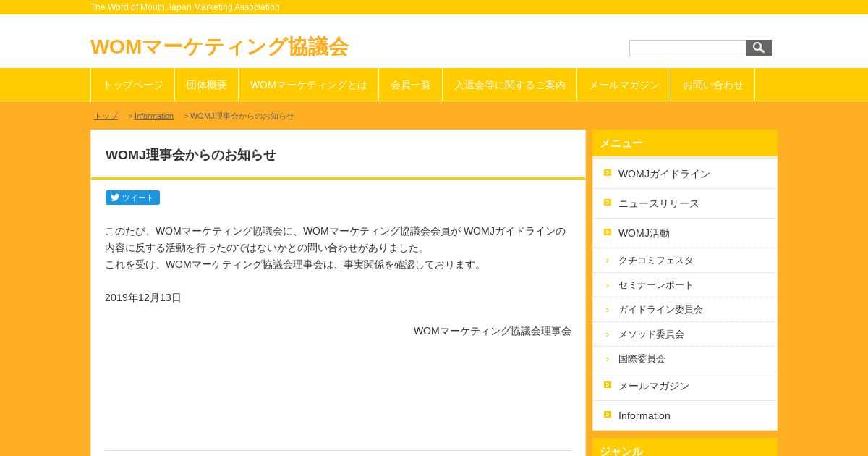Click signature WOMマーケティング協議会理事会
The image size is (868, 456).
coord(493,331)
